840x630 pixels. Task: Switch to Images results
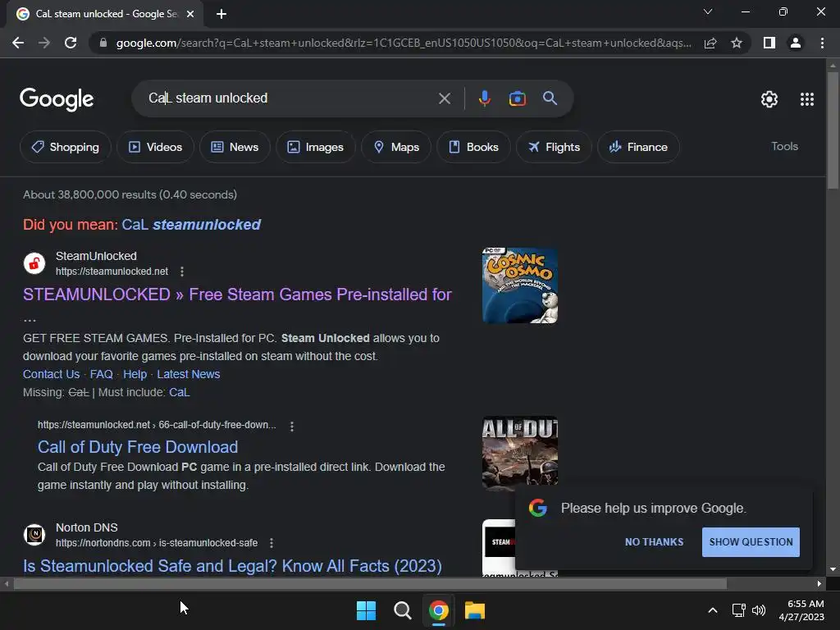pyautogui.click(x=316, y=147)
